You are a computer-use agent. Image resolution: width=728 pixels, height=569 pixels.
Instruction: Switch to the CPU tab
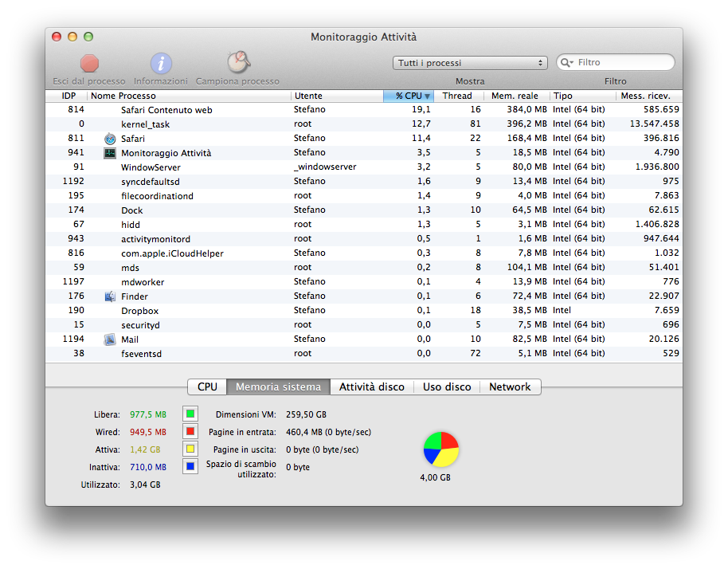(207, 387)
